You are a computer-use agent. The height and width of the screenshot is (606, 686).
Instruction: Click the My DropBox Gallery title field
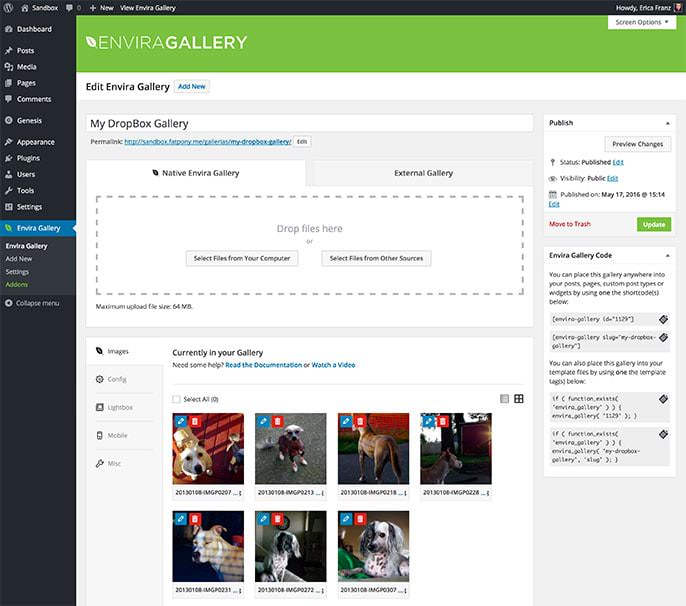click(x=309, y=123)
